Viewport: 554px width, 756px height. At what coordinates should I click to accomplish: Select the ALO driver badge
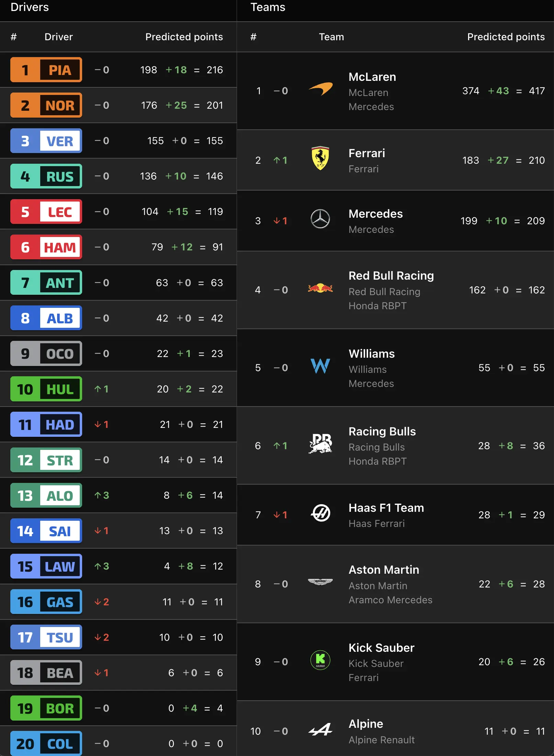click(46, 495)
